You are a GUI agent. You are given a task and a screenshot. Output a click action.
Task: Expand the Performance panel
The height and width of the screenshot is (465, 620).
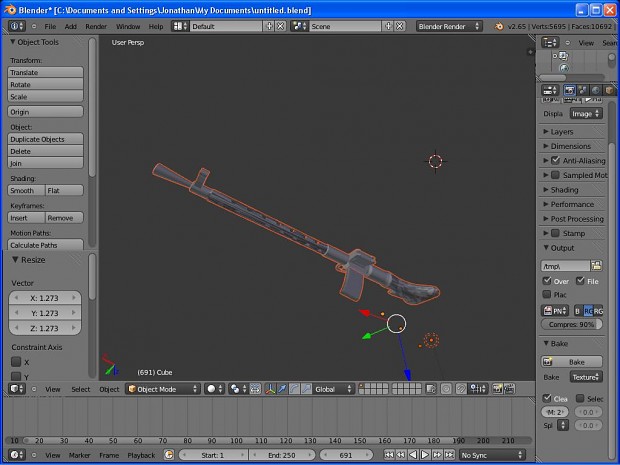572,204
